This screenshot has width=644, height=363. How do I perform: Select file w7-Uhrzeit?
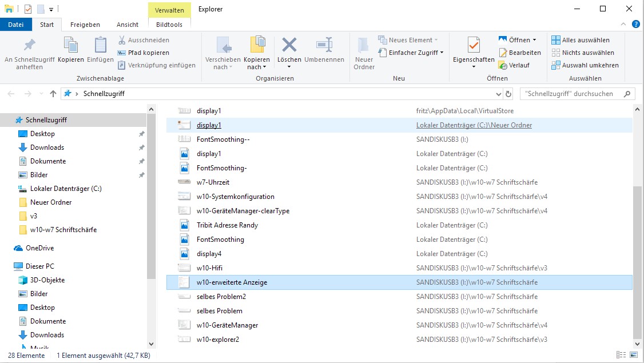[213, 182]
